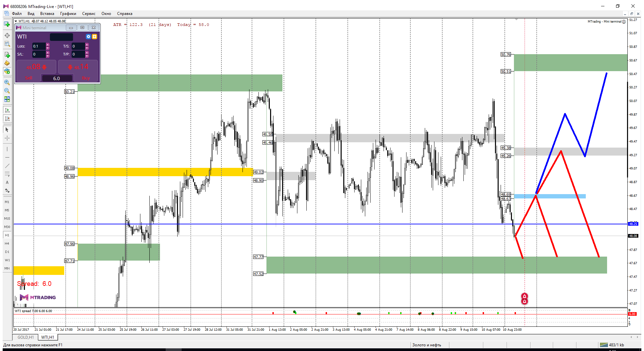Viewport: 644px width, 351px height.
Task: Maximize the Mini terminal panel
Action: (82, 28)
